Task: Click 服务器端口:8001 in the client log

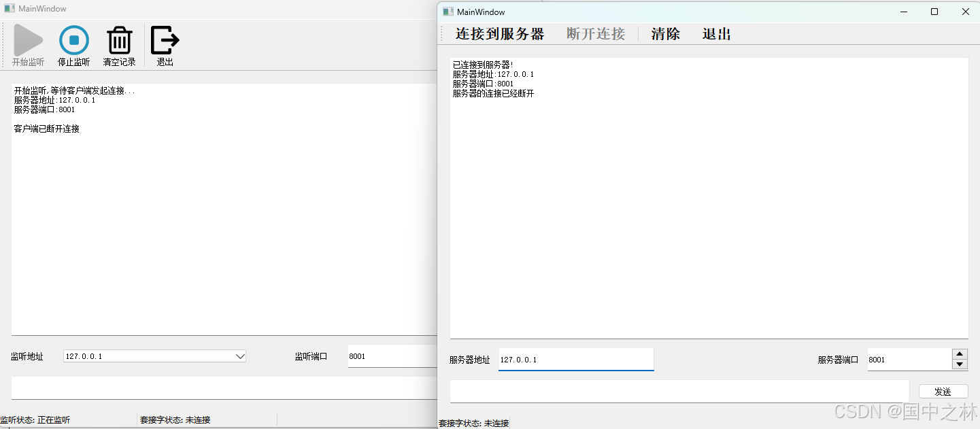Action: (x=483, y=84)
